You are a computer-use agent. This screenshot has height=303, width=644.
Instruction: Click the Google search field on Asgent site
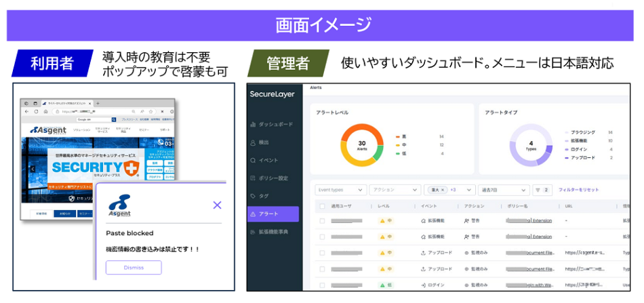94,119
